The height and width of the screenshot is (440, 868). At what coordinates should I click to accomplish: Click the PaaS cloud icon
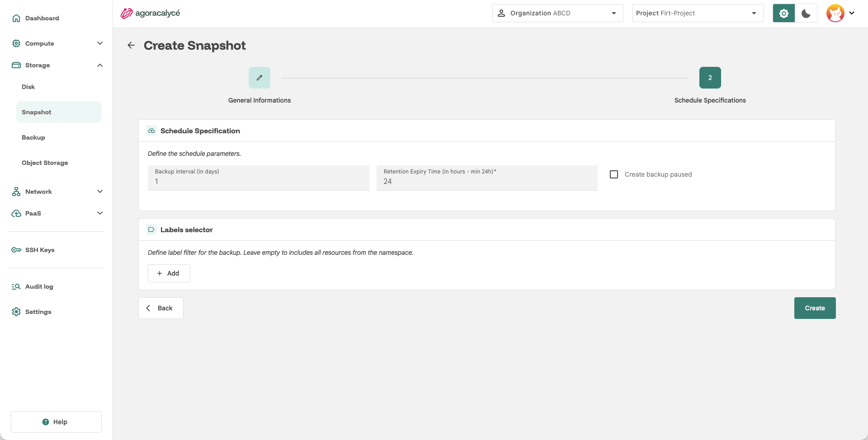(x=16, y=213)
